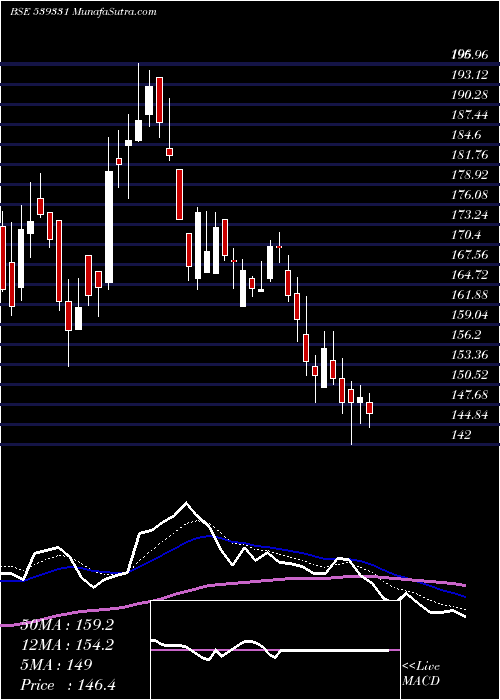Click the 176.08 axis value
This screenshot has width=500, height=700.
click(x=469, y=195)
